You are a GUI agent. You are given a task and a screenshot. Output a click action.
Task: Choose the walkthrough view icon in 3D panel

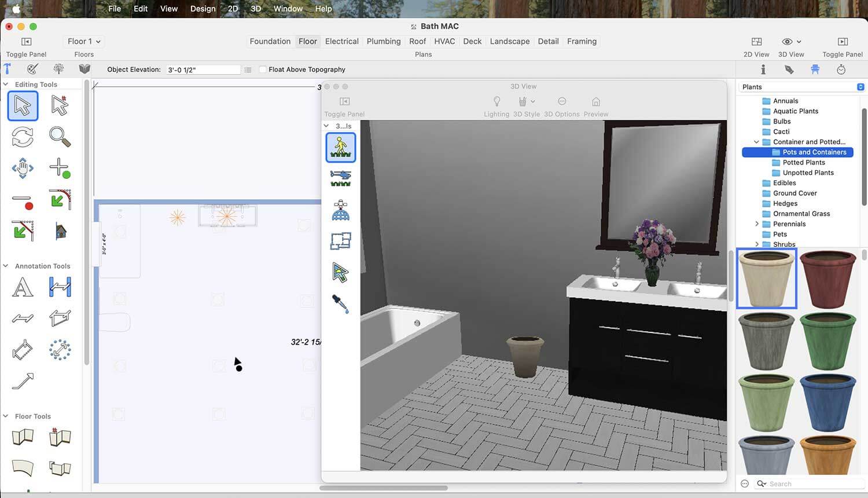pyautogui.click(x=340, y=147)
